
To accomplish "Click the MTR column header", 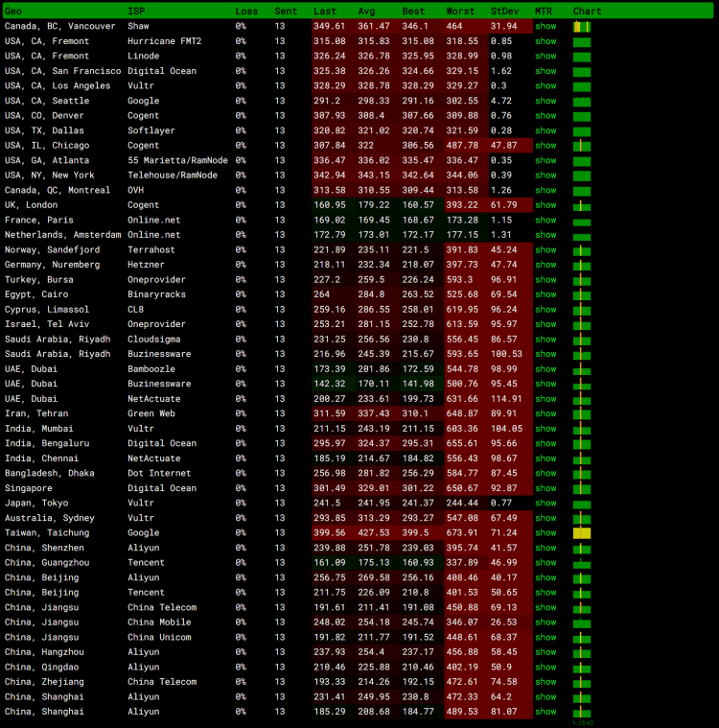I will [x=543, y=12].
